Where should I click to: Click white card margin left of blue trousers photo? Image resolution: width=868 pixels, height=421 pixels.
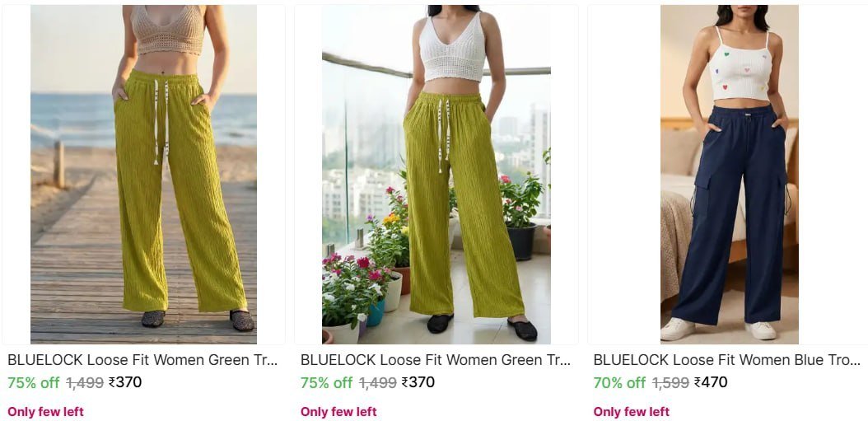tap(624, 175)
